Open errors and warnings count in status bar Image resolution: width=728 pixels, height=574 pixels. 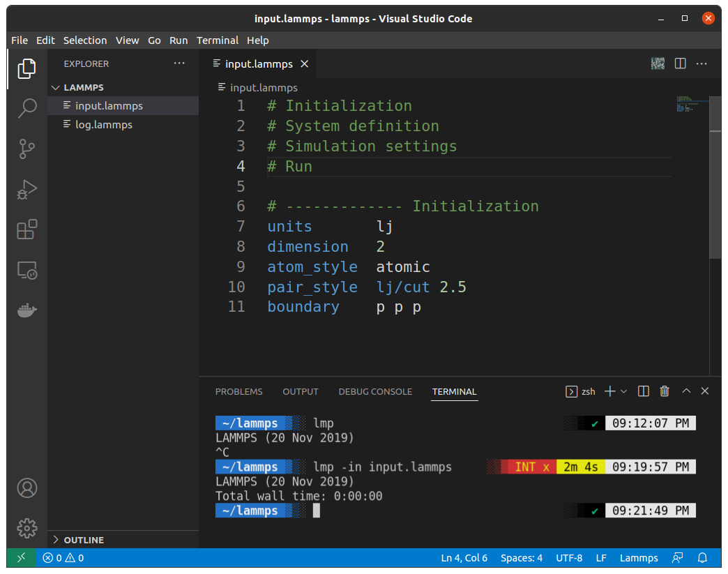click(63, 558)
